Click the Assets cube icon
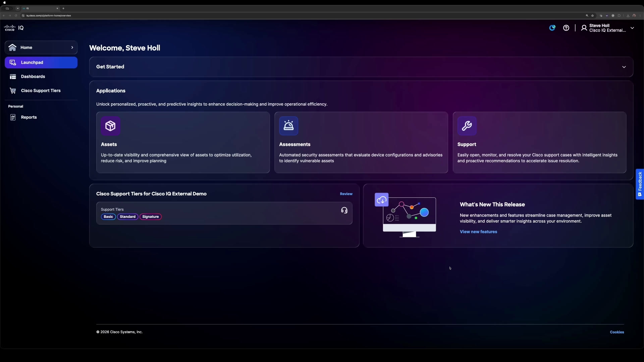This screenshot has height=362, width=644. pos(110,126)
